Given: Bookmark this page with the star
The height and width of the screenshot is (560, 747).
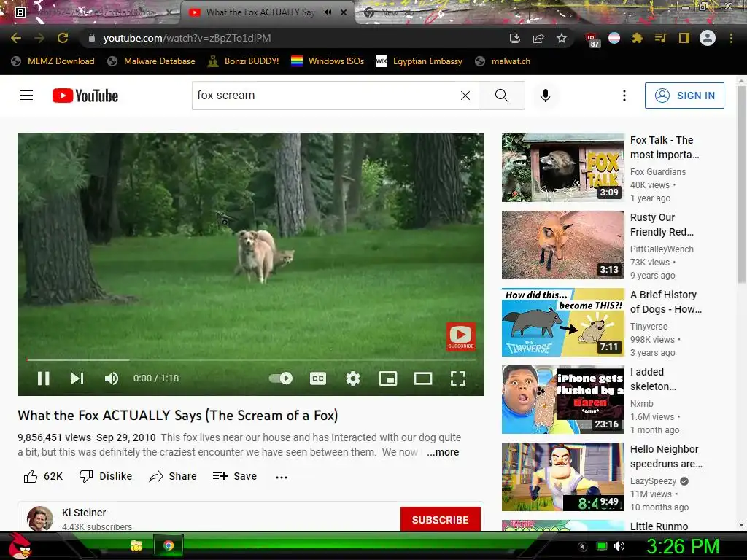Looking at the screenshot, I should pos(562,38).
